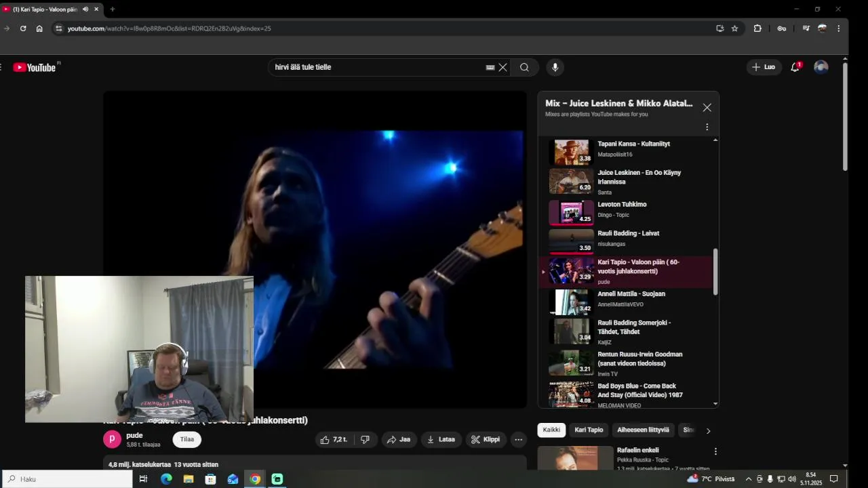The height and width of the screenshot is (488, 868).
Task: Open the Luo create button
Action: [763, 67]
